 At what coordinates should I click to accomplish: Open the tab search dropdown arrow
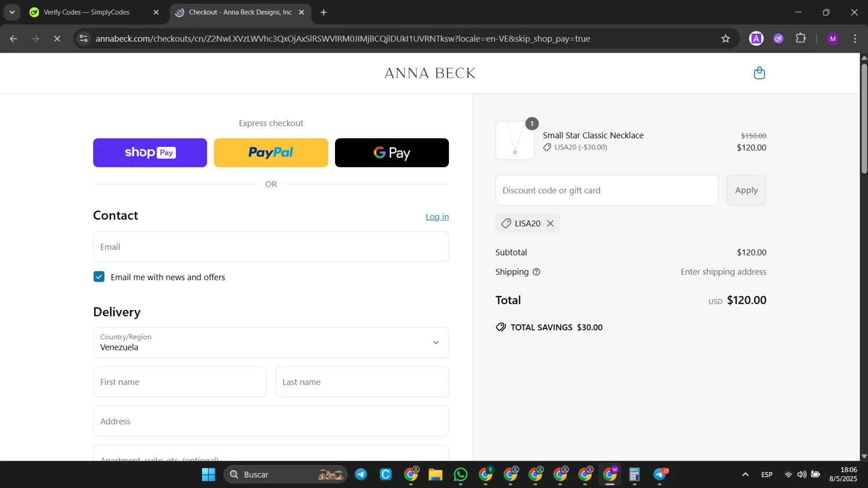(x=12, y=12)
